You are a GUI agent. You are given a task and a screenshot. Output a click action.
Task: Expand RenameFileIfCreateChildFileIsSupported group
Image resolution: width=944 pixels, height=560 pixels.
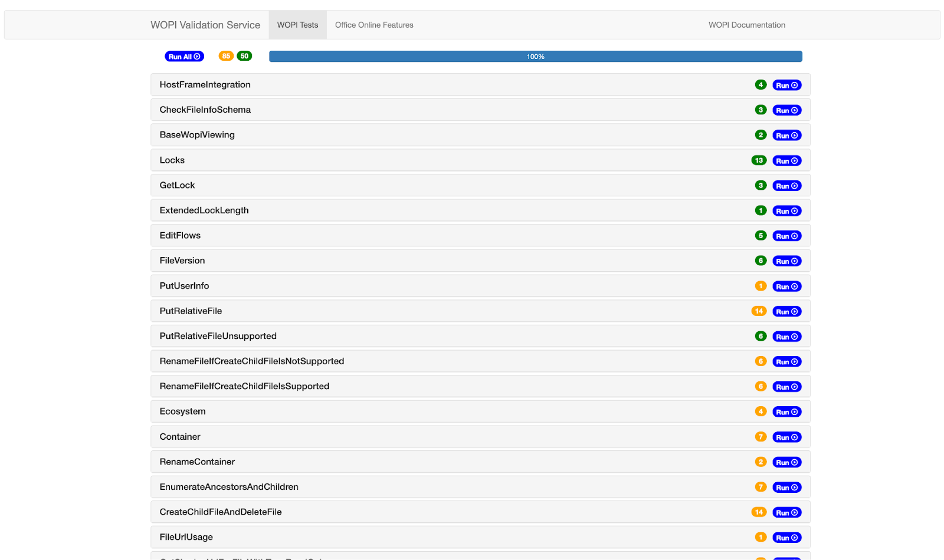tap(480, 386)
